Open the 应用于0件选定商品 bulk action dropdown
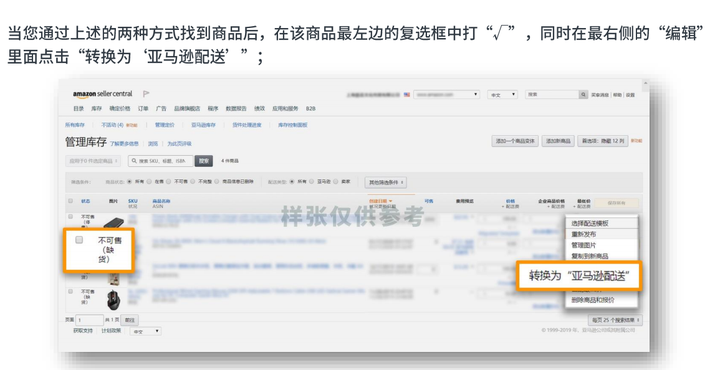This screenshot has height=370, width=720. point(93,161)
